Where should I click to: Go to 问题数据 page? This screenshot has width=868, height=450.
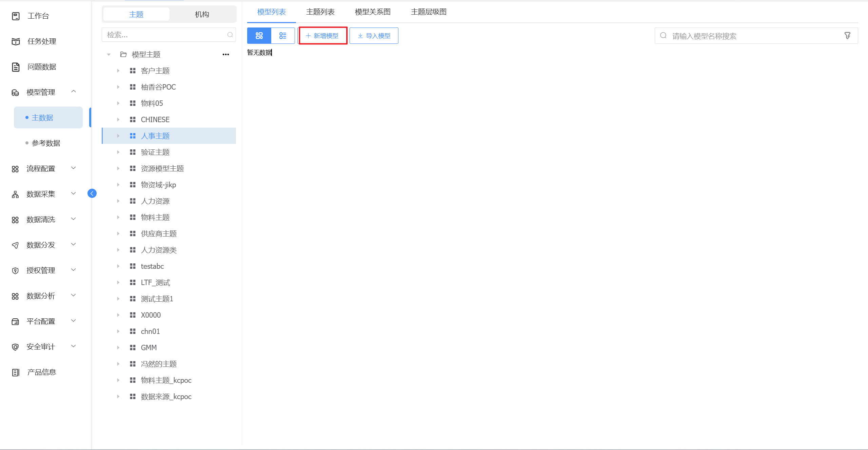coord(41,67)
